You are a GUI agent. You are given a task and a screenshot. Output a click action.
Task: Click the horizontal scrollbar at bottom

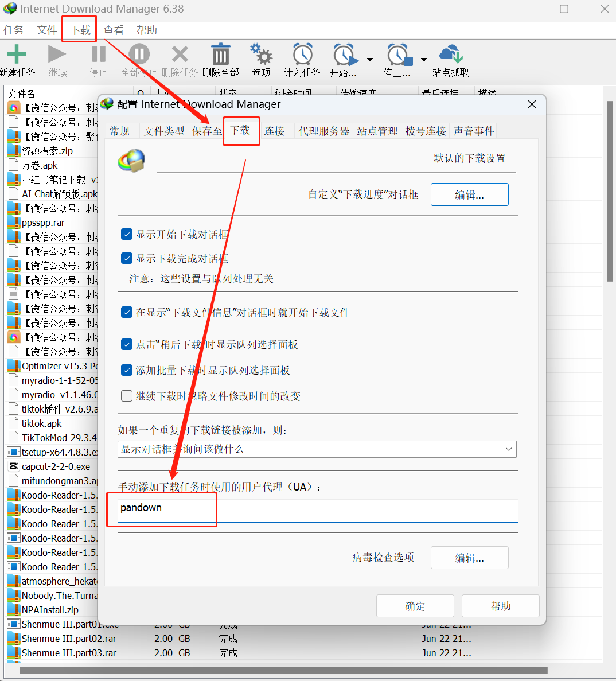pyautogui.click(x=283, y=670)
